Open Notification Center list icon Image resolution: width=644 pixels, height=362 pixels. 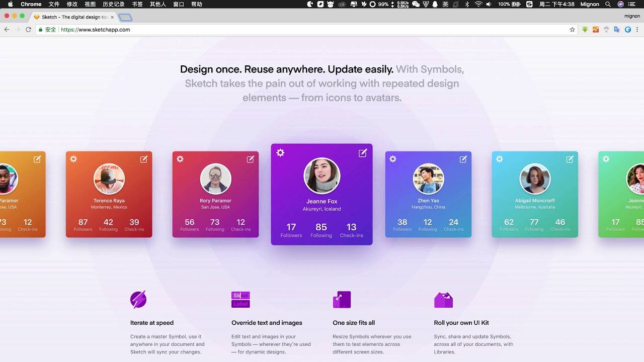(632, 4)
